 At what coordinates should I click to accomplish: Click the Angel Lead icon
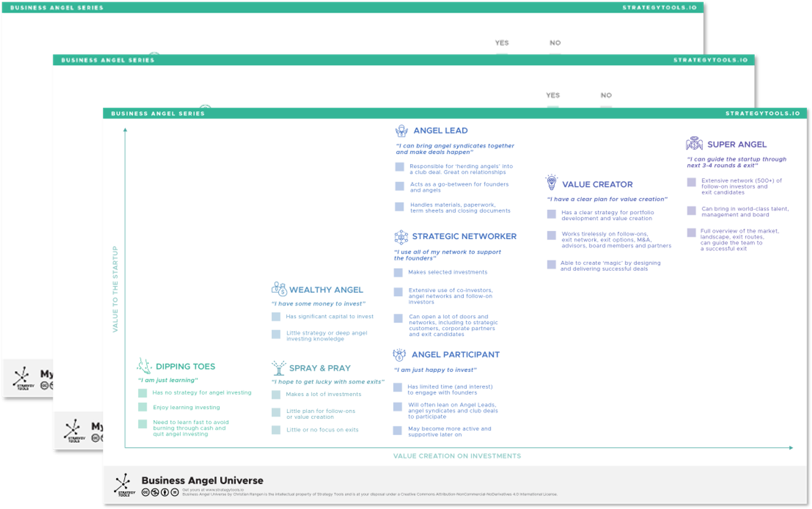(401, 131)
